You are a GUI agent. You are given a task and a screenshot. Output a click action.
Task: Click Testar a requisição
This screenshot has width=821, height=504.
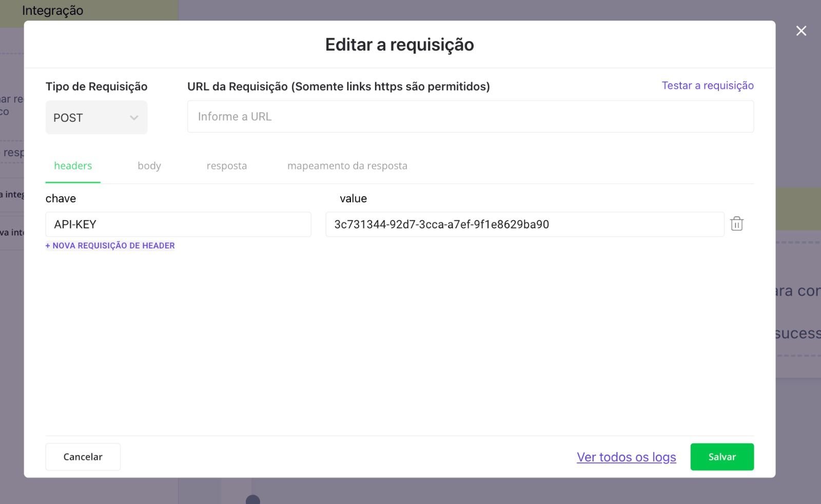click(x=708, y=85)
